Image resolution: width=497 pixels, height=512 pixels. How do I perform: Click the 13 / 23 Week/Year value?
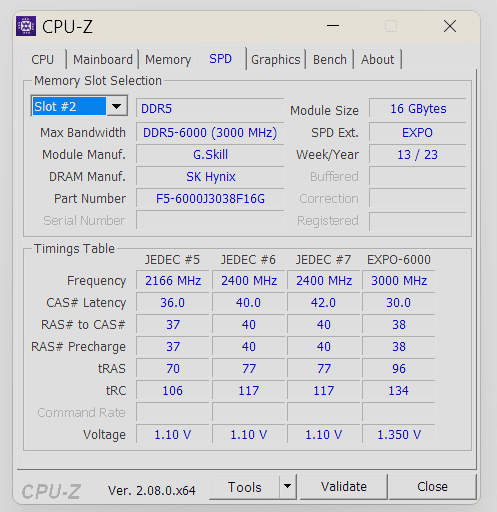coord(418,155)
